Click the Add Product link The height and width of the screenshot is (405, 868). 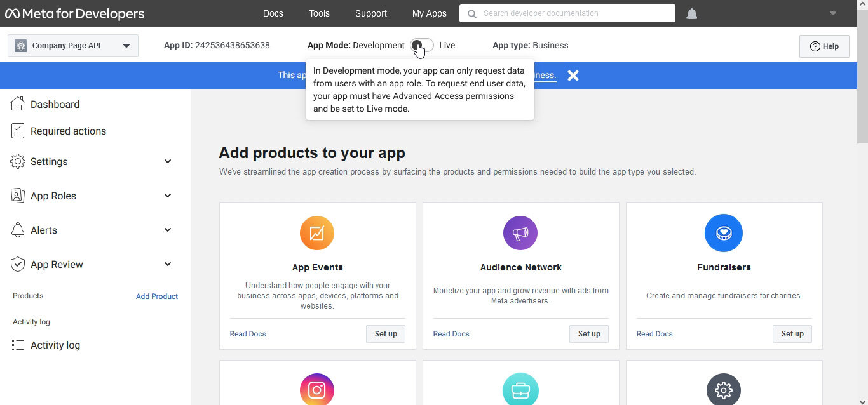tap(157, 296)
